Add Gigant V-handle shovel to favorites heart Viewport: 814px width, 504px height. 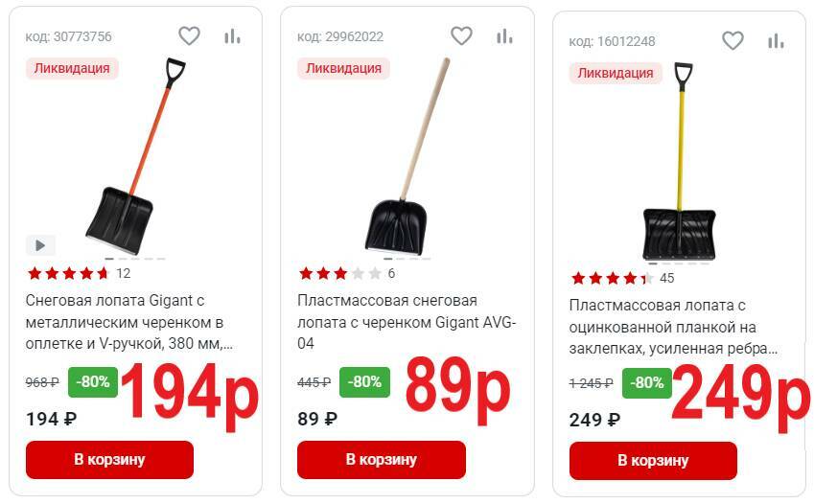coord(189,35)
